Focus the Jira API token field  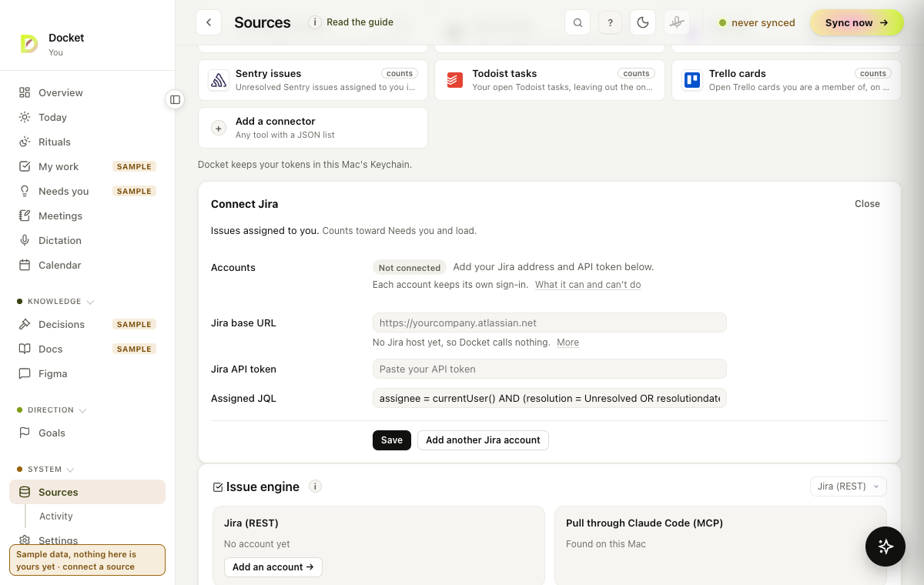pos(549,369)
